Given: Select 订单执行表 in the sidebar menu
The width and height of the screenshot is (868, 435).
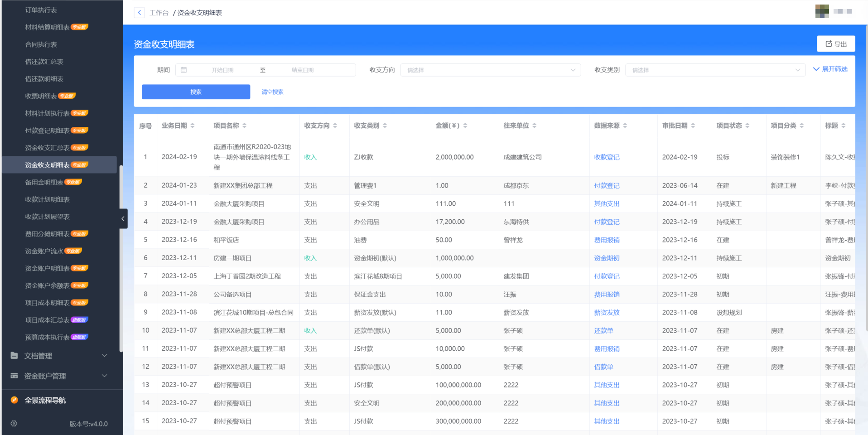Looking at the screenshot, I should pos(40,10).
